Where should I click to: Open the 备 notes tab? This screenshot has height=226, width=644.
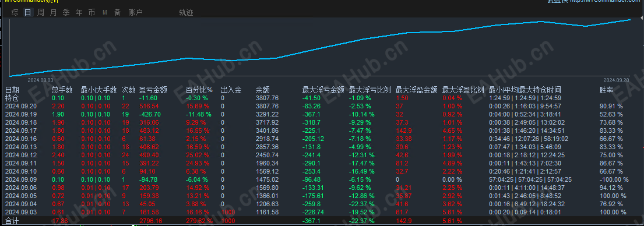coord(118,12)
